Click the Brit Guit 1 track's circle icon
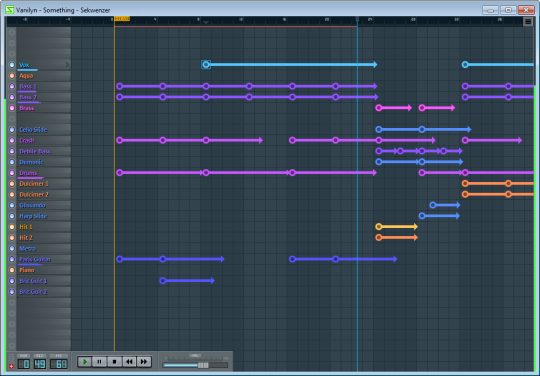Viewport: 540px width, 376px height. 12,281
